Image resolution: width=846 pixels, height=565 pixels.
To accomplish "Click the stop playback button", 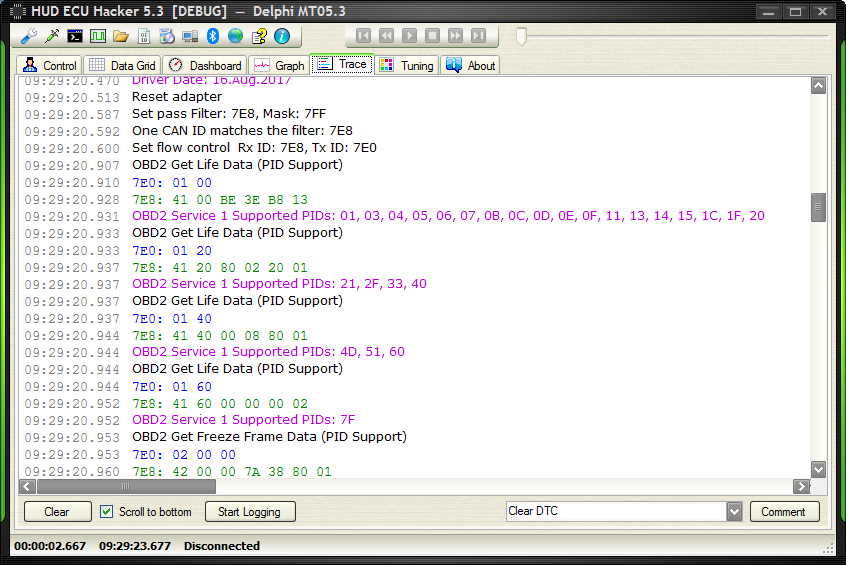I will [432, 36].
